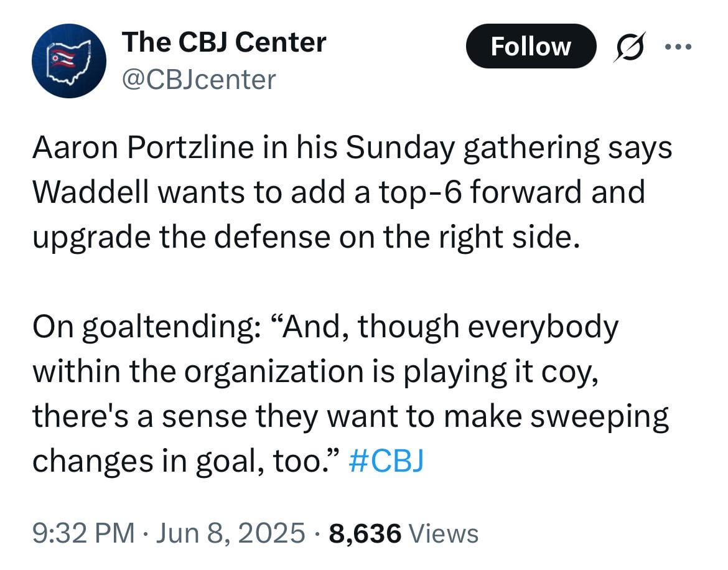Click the line about upgrading the defense
Viewport: 728px width, 570px height.
point(302,238)
